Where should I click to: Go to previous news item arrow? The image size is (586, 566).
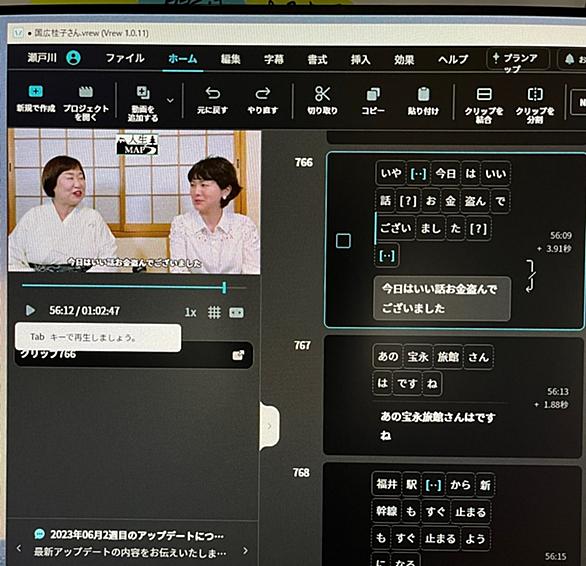(19, 548)
